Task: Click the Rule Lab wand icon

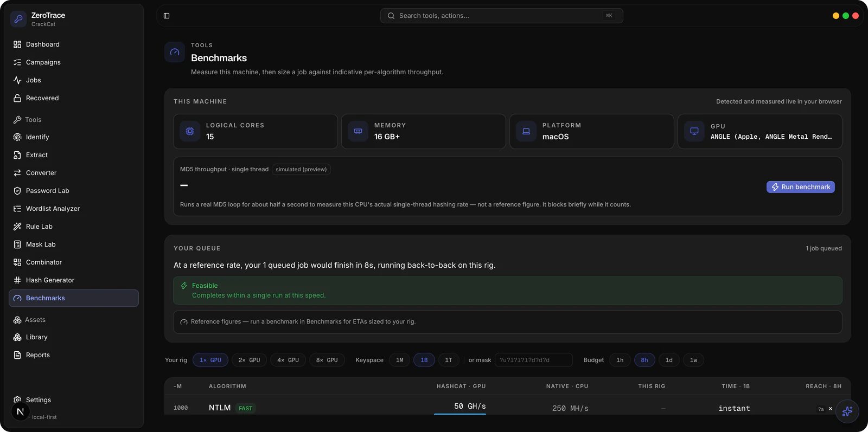Action: pyautogui.click(x=17, y=227)
